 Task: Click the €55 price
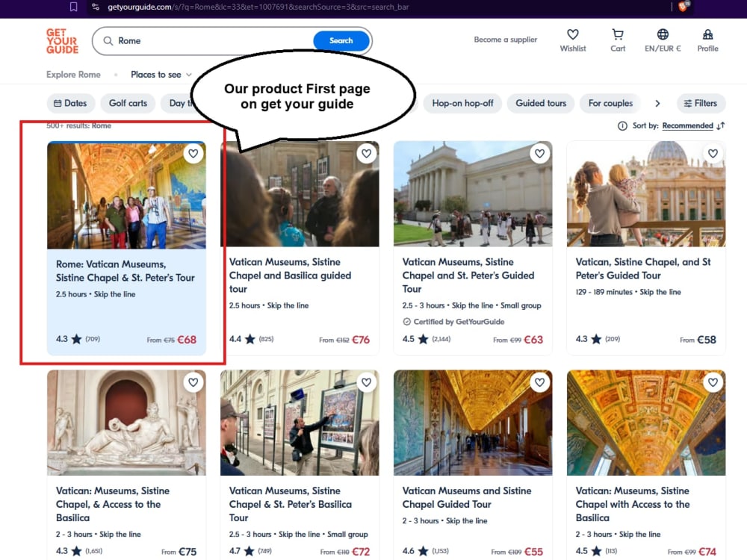(x=533, y=552)
